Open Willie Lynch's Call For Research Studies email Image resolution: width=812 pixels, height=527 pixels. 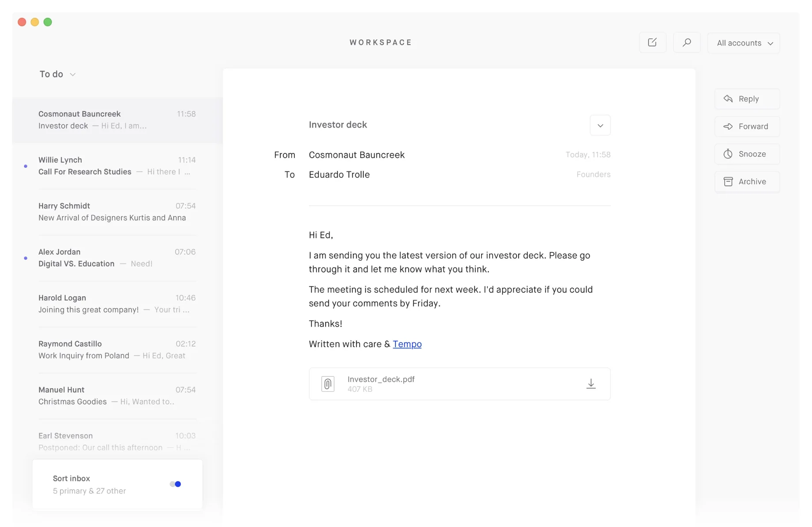tap(117, 166)
